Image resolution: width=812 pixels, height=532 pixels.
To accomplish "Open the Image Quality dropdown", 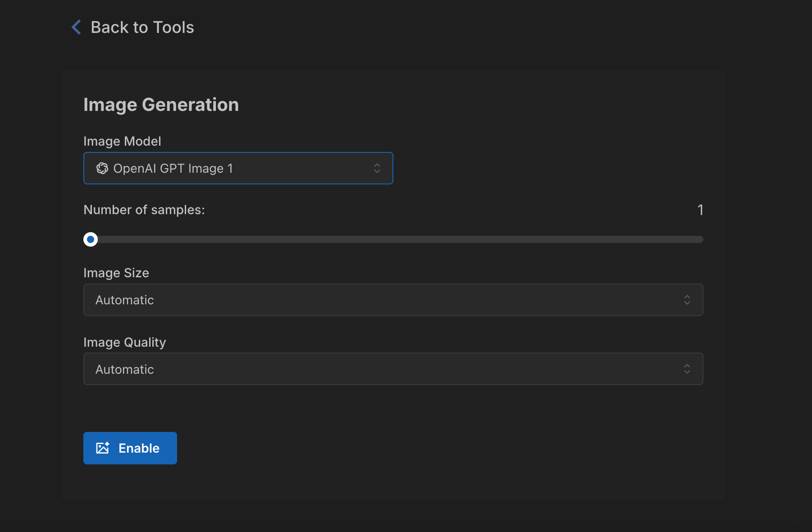I will [x=393, y=369].
